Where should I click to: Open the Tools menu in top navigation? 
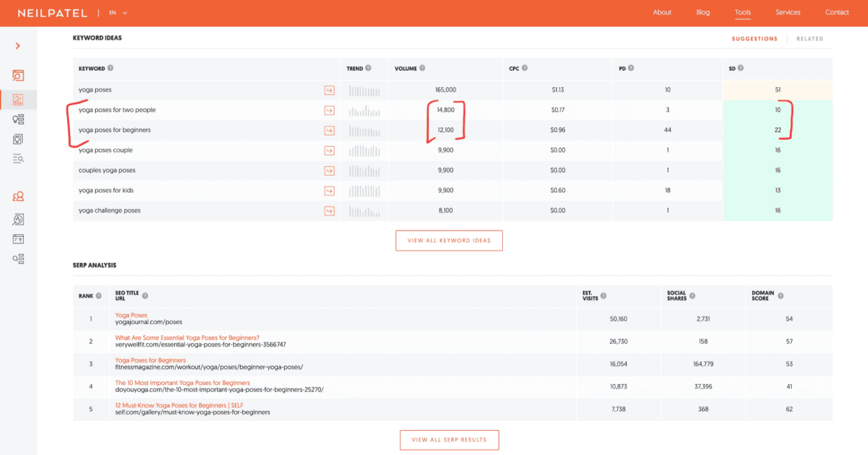pyautogui.click(x=742, y=12)
